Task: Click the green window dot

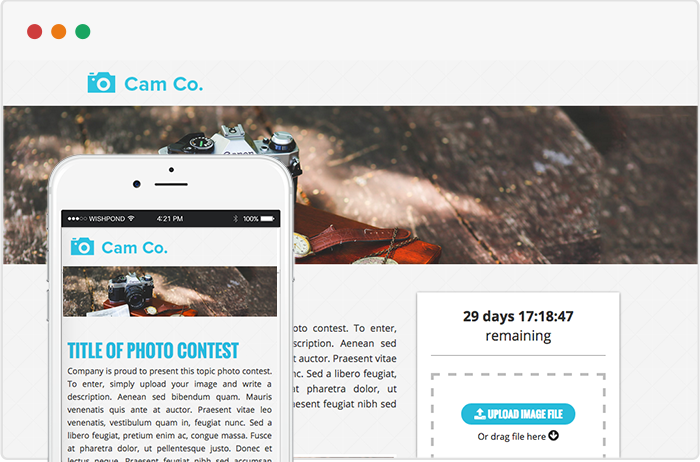Action: [83, 32]
